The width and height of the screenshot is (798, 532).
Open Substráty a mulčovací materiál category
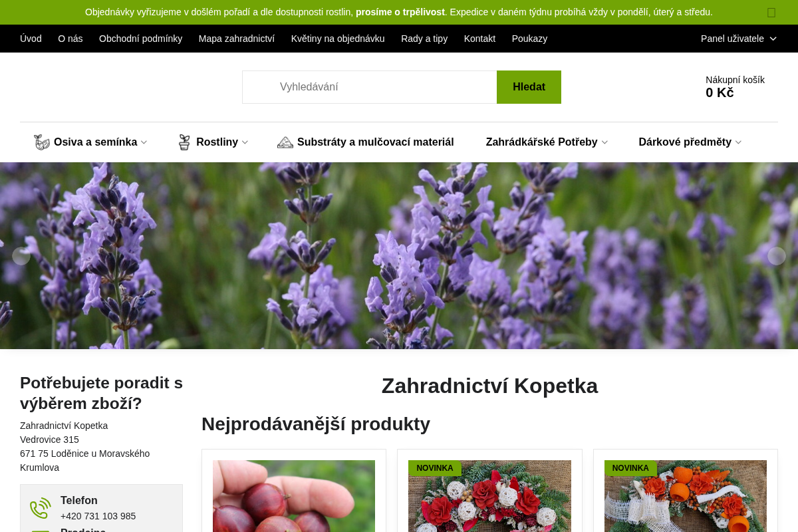[375, 142]
